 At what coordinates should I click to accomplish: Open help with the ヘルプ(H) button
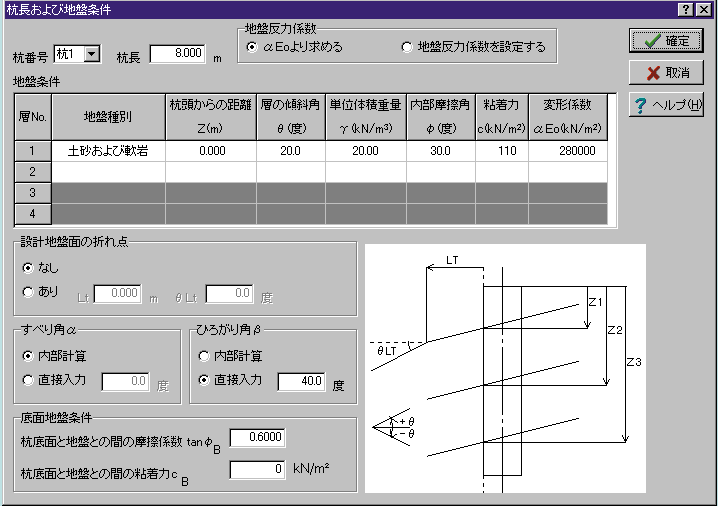pos(666,105)
